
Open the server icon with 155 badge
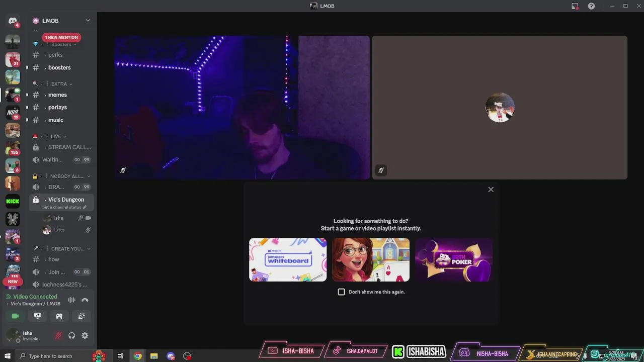(13, 147)
